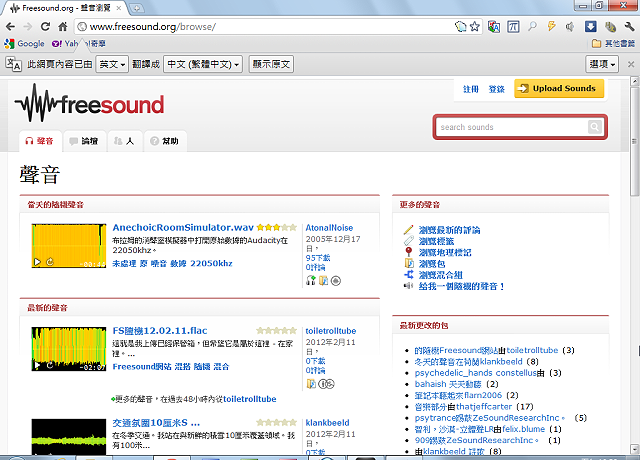Select the 幫助 help tab
640x460 pixels.
[x=165, y=141]
